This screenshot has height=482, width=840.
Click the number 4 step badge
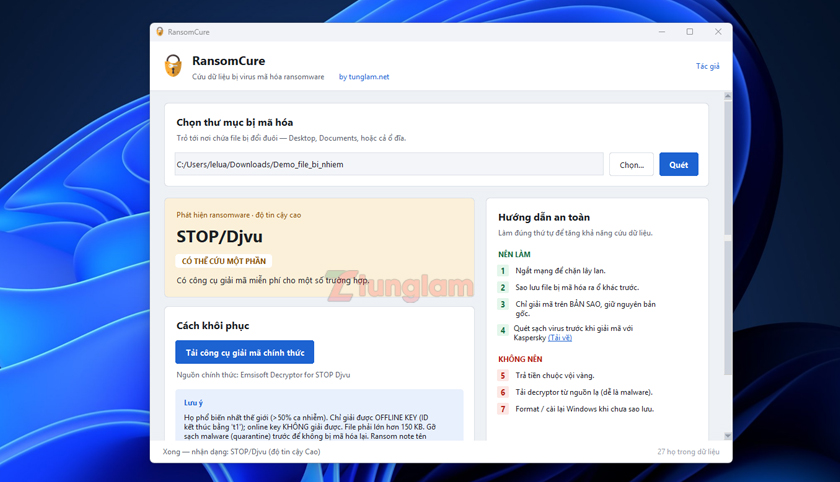click(502, 330)
